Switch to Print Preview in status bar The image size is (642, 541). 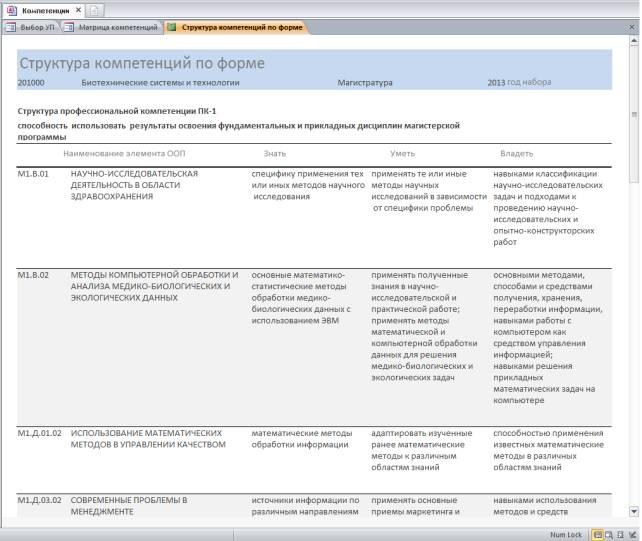609,534
